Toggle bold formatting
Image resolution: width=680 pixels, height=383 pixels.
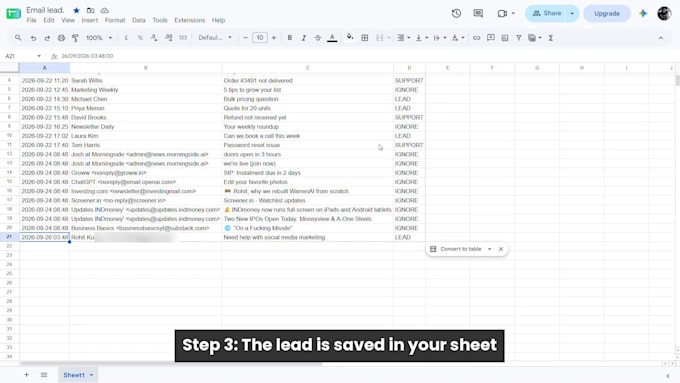(x=290, y=38)
